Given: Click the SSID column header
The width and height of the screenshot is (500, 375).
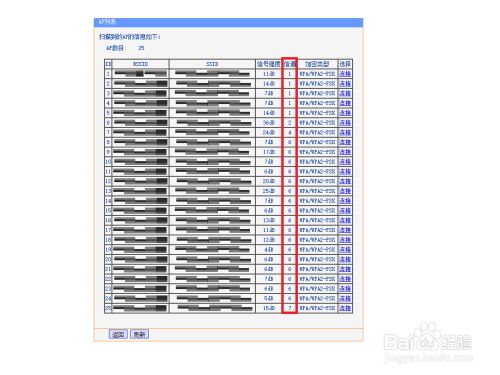Looking at the screenshot, I should (212, 64).
